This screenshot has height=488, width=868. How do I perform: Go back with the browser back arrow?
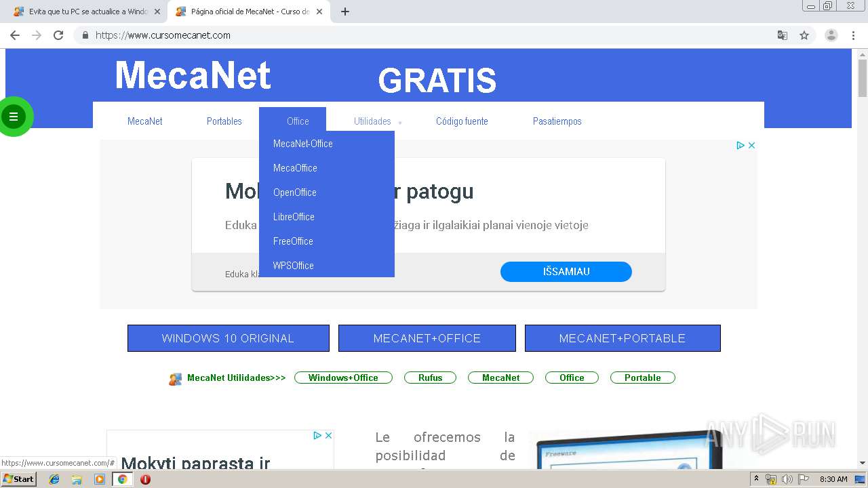(x=15, y=35)
